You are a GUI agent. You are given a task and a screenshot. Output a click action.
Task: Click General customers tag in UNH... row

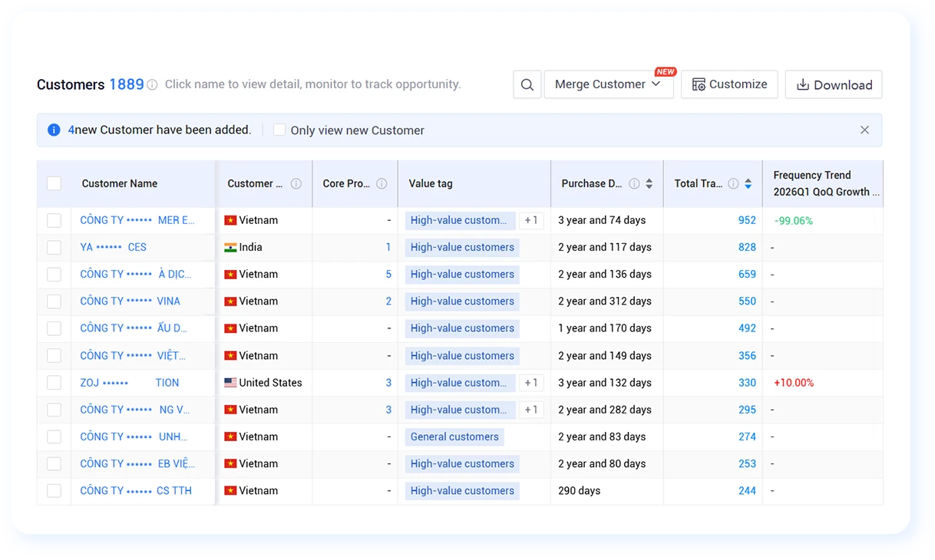454,436
